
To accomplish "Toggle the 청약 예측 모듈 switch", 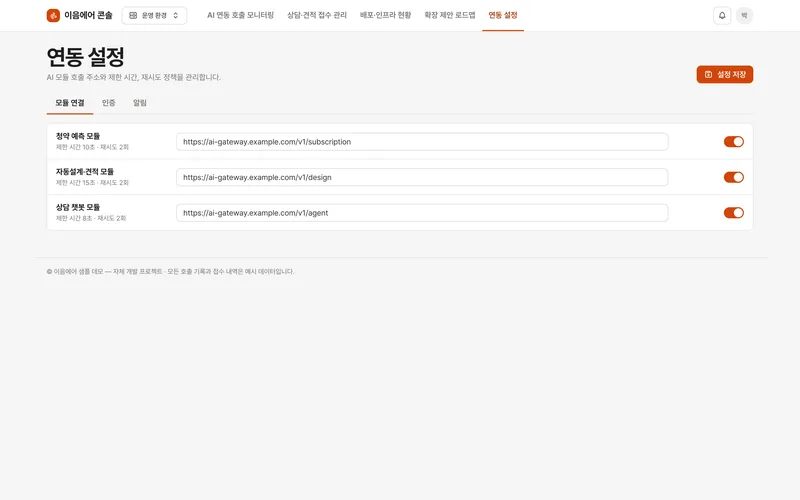I will point(734,142).
